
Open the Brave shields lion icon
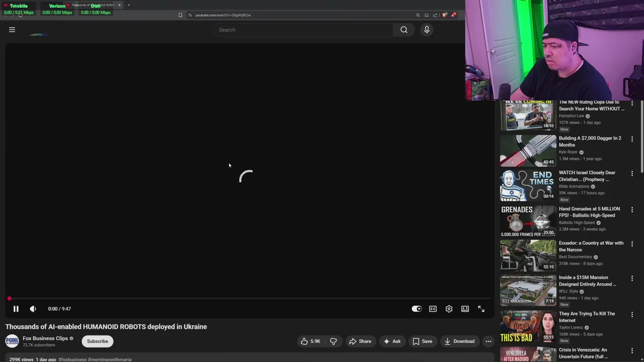point(444,15)
